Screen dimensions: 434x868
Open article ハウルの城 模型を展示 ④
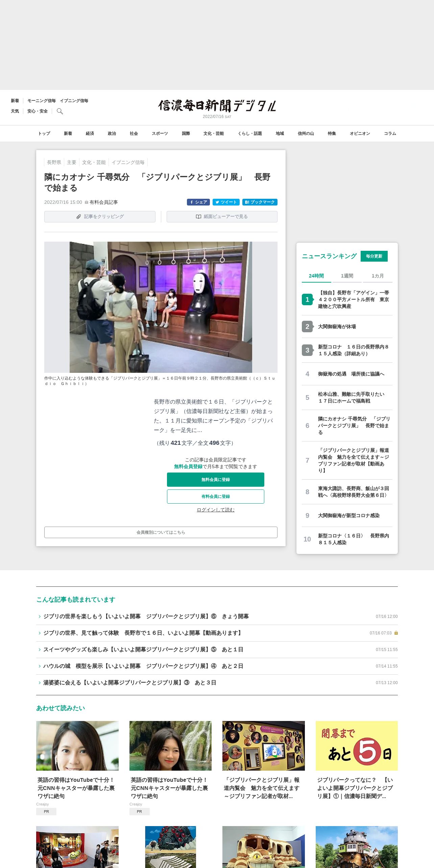[143, 666]
